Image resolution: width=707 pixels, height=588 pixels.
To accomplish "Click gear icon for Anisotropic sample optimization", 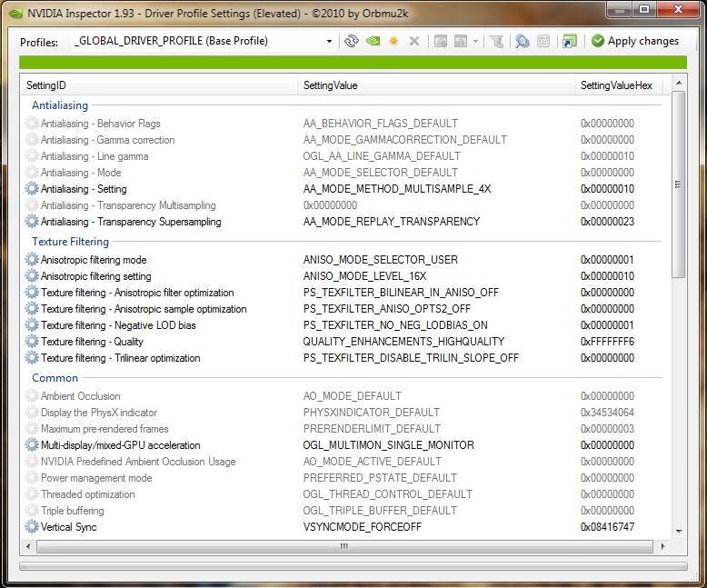I will [x=32, y=308].
